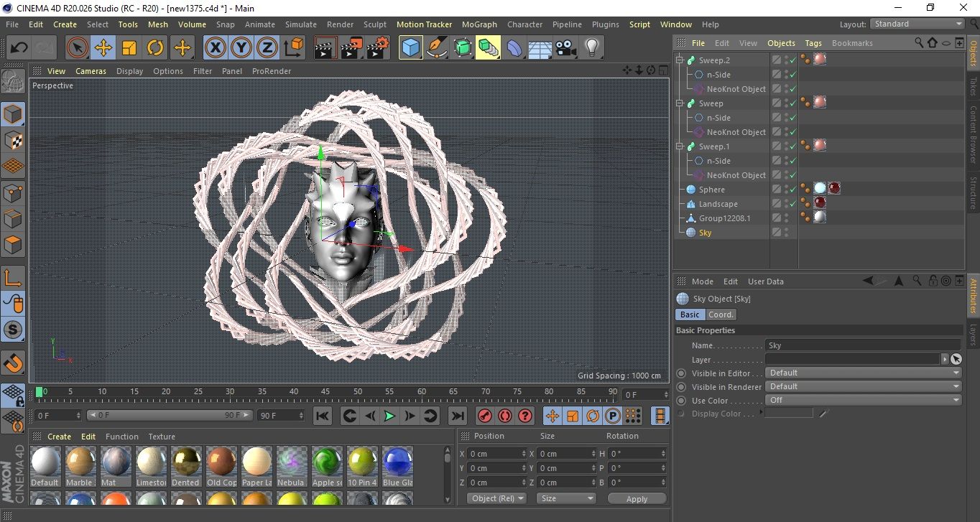Select the Live Selection tool
The width and height of the screenshot is (980, 522).
[x=78, y=48]
